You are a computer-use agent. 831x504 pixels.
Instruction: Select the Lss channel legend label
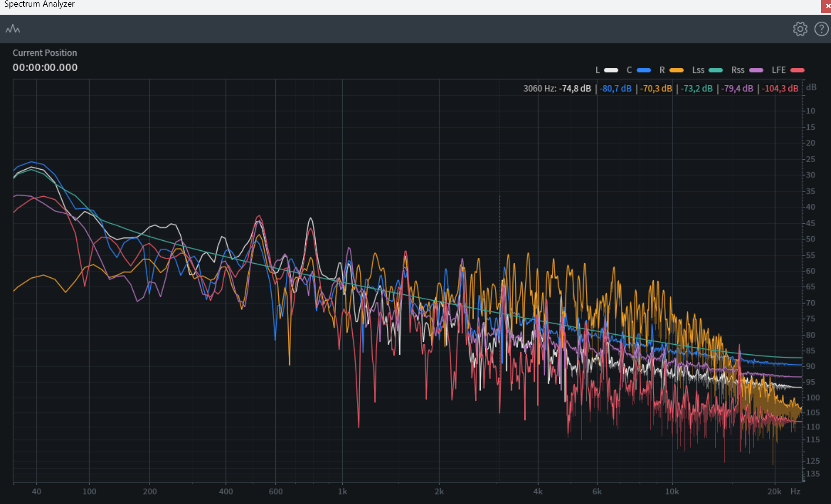pyautogui.click(x=698, y=70)
